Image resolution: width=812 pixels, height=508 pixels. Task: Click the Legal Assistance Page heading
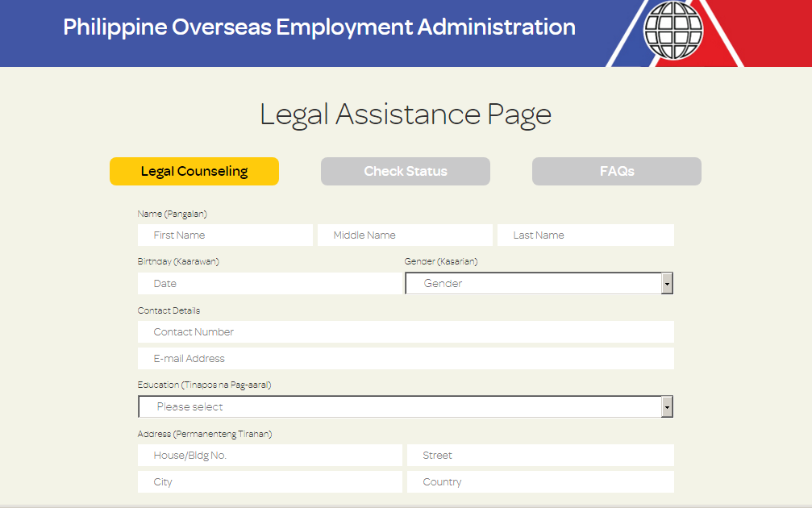406,115
